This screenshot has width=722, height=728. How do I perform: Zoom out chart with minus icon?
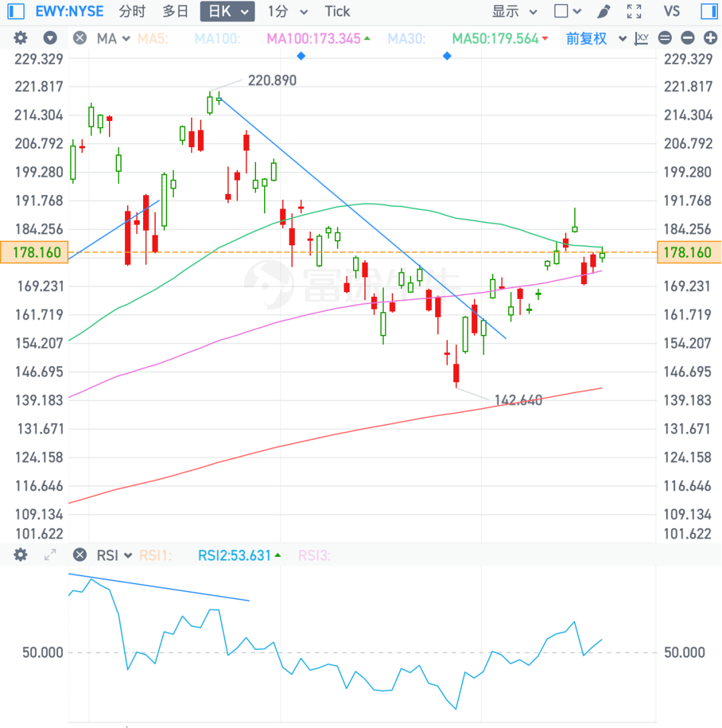click(x=688, y=38)
